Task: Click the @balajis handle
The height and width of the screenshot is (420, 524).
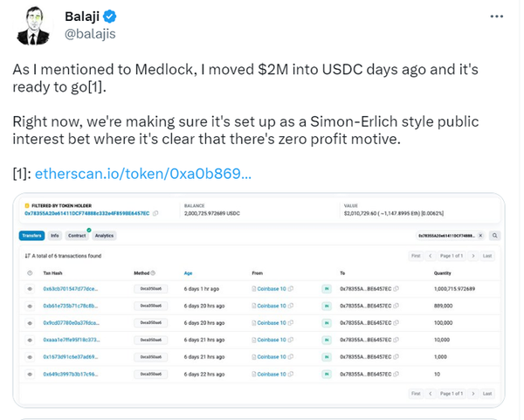Action: point(90,34)
